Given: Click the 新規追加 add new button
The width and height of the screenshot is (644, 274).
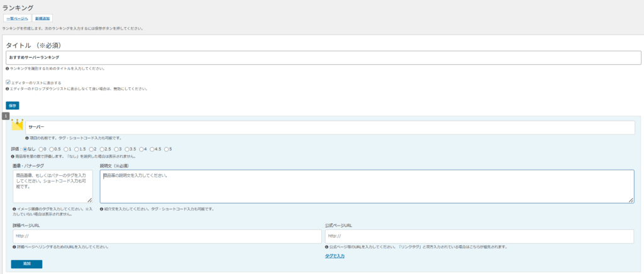Looking at the screenshot, I should pos(42,19).
